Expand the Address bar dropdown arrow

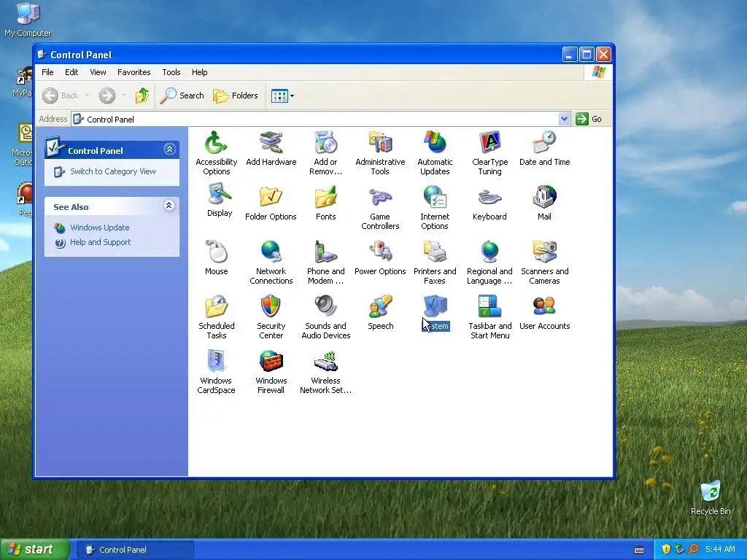click(564, 119)
